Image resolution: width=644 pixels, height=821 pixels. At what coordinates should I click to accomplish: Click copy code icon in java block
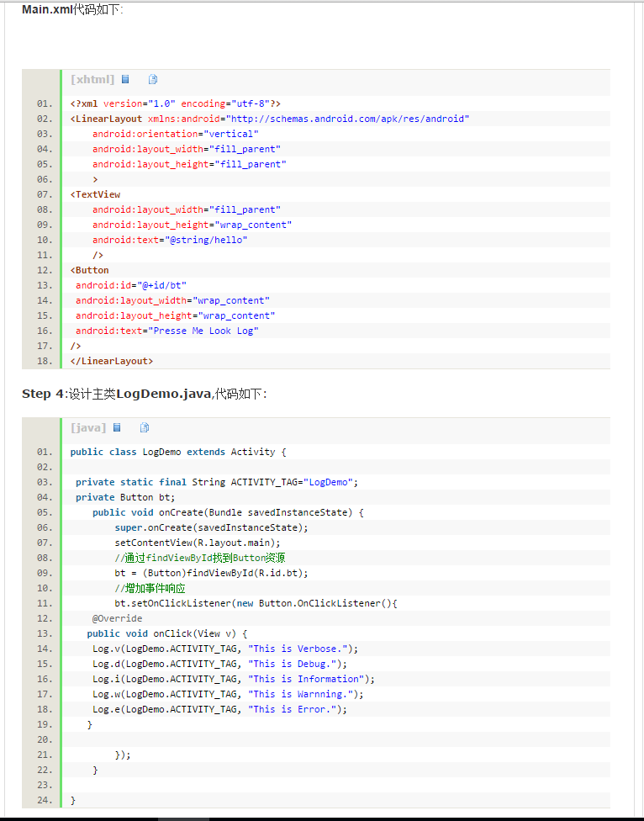point(145,427)
